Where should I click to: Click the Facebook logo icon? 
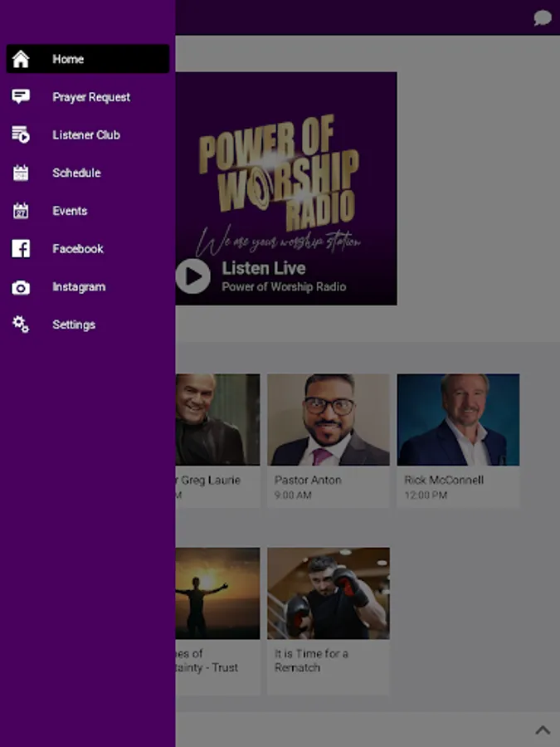coord(21,249)
